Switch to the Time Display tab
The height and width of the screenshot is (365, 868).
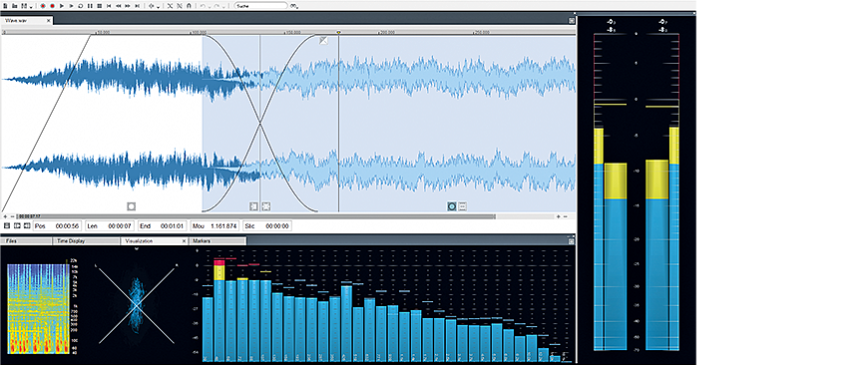click(87, 241)
